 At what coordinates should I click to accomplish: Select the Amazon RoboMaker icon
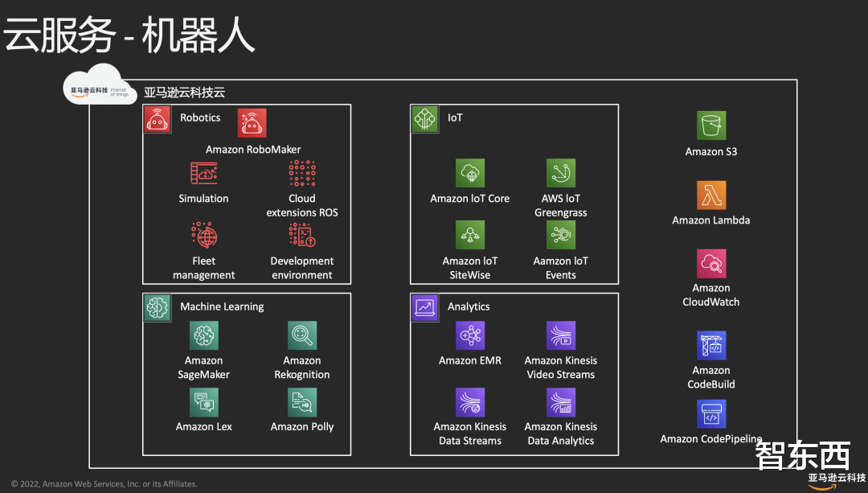pos(252,122)
